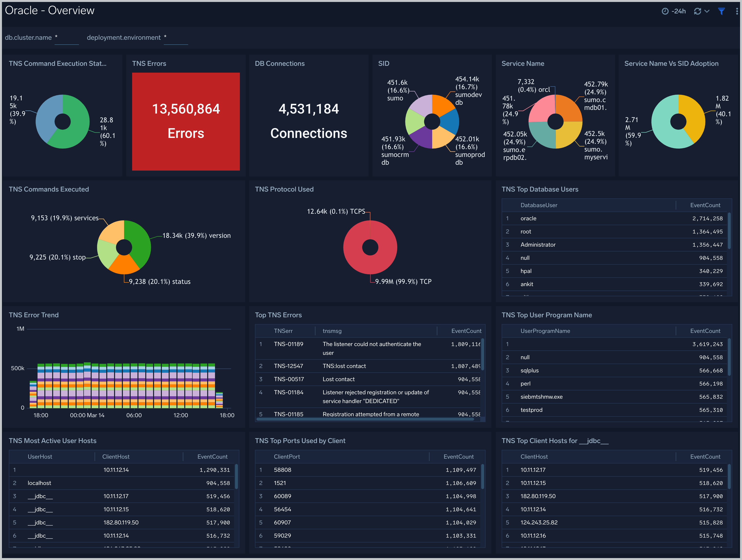Select the TNS-01189 error row
This screenshot has height=560, width=742.
(x=368, y=348)
